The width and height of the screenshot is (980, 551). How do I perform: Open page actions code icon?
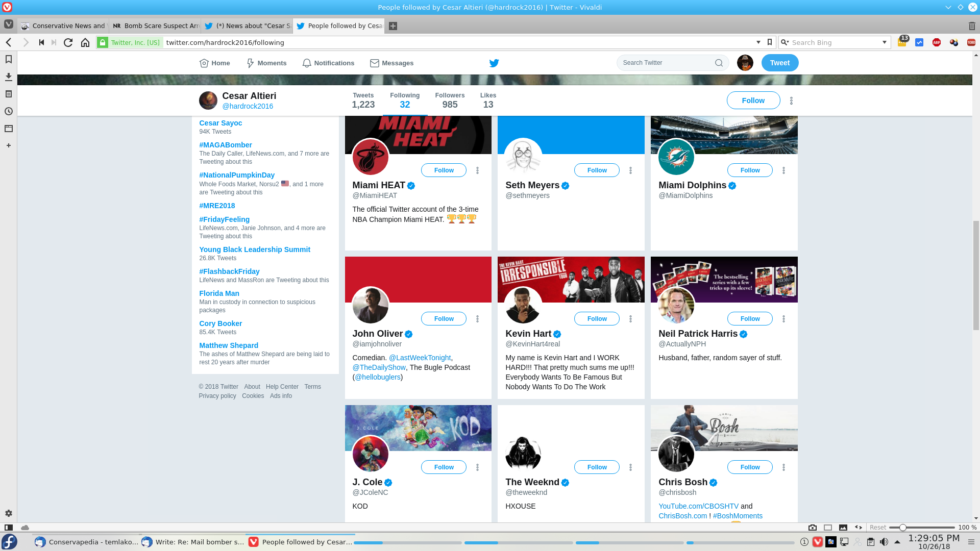859,528
